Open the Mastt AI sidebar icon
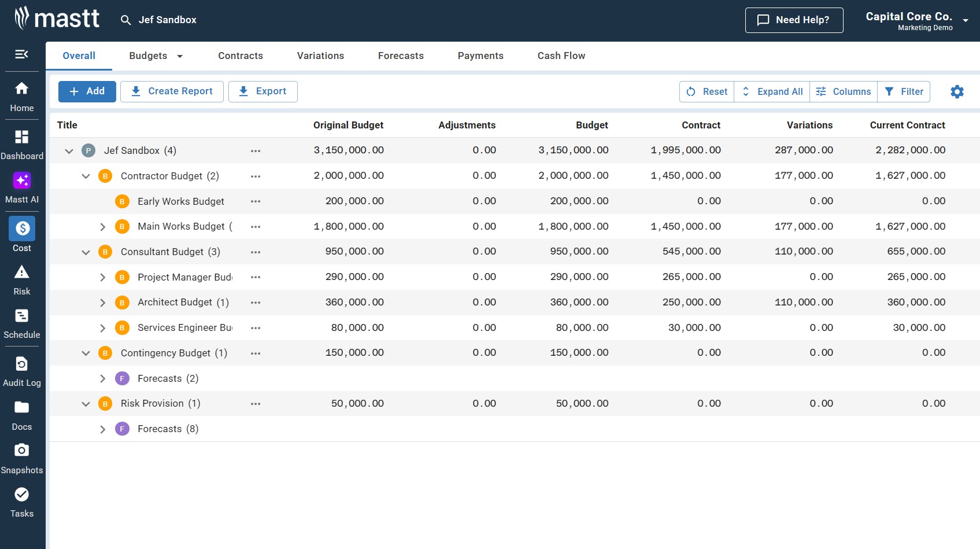Image resolution: width=980 pixels, height=549 pixels. pos(22,181)
